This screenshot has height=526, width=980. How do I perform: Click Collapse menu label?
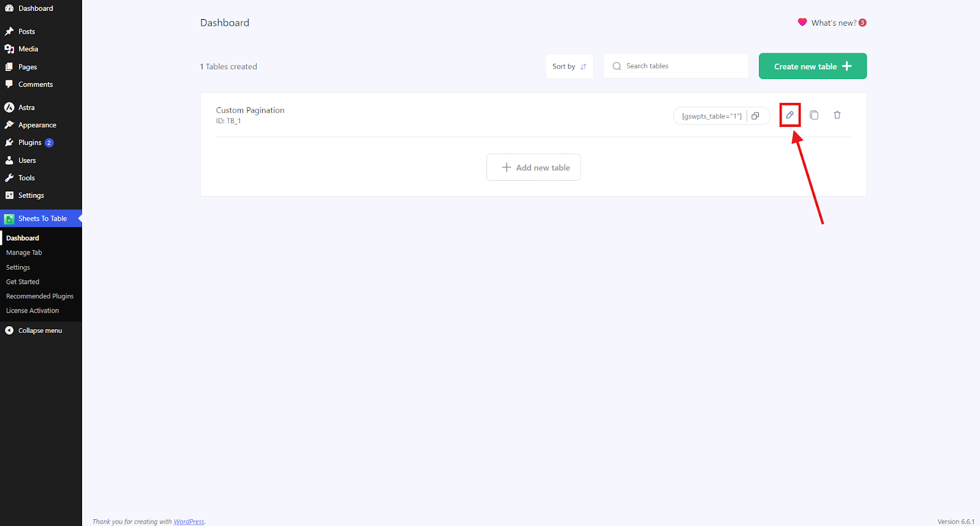pos(40,330)
